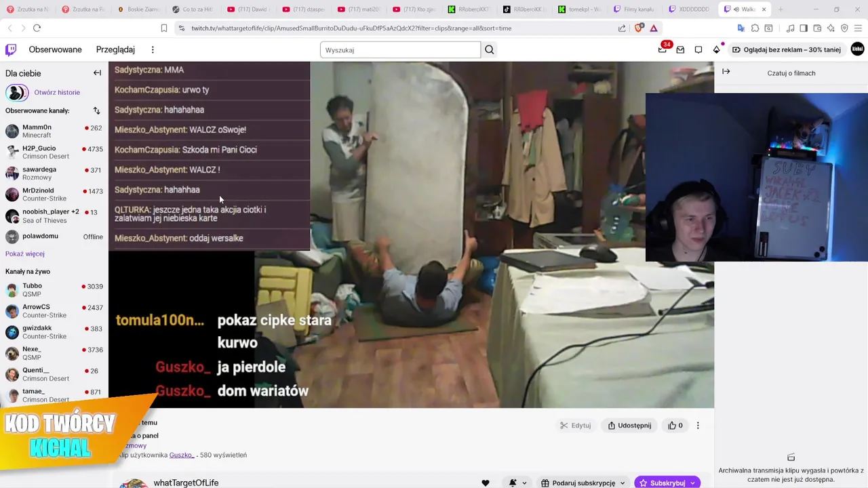868x488 pixels.
Task: Open polawdomu offline channel
Action: 54,237
